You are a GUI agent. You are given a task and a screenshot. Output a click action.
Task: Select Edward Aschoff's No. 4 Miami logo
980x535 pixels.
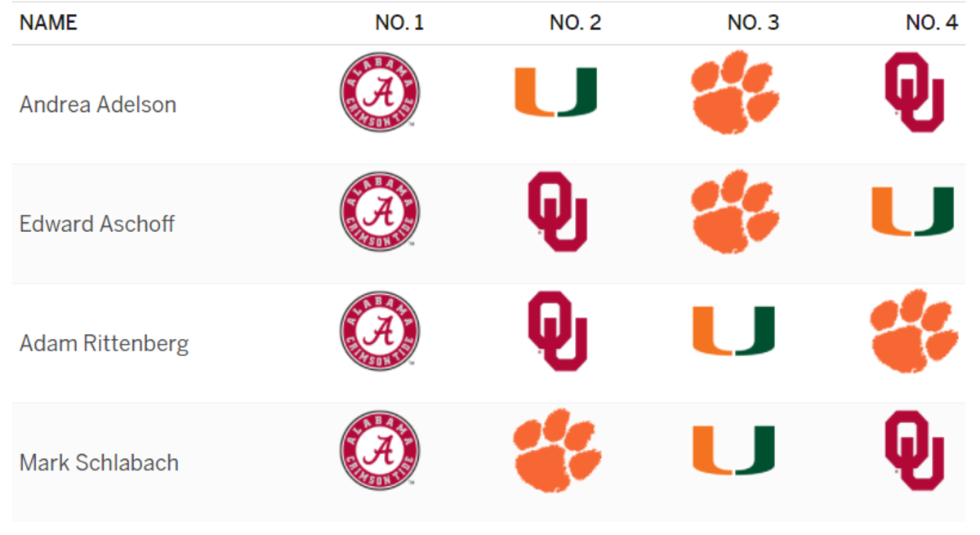[x=913, y=212]
